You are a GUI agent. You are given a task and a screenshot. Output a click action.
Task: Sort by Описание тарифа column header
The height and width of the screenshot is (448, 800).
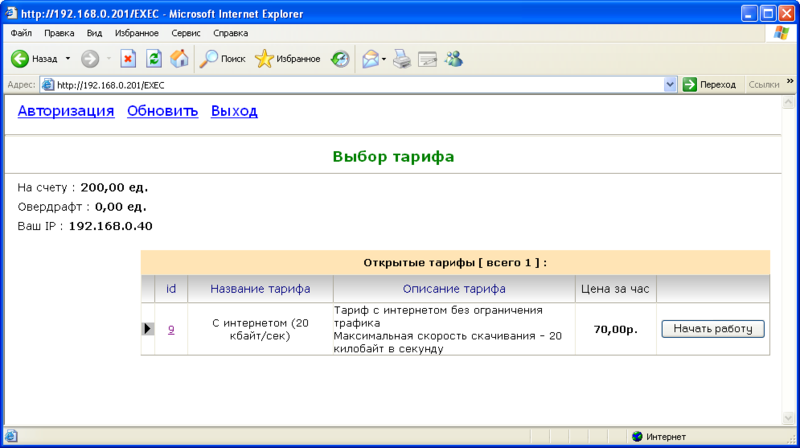454,289
